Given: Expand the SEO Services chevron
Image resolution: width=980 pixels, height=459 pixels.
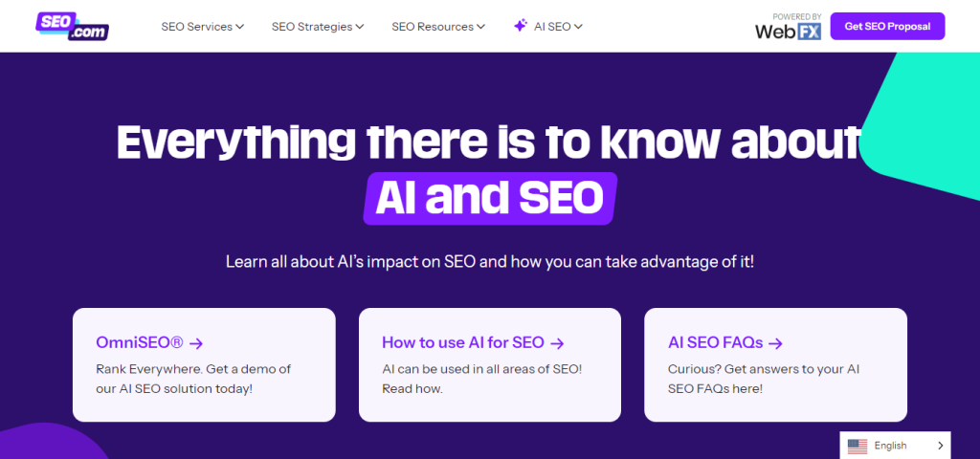Looking at the screenshot, I should (x=239, y=27).
